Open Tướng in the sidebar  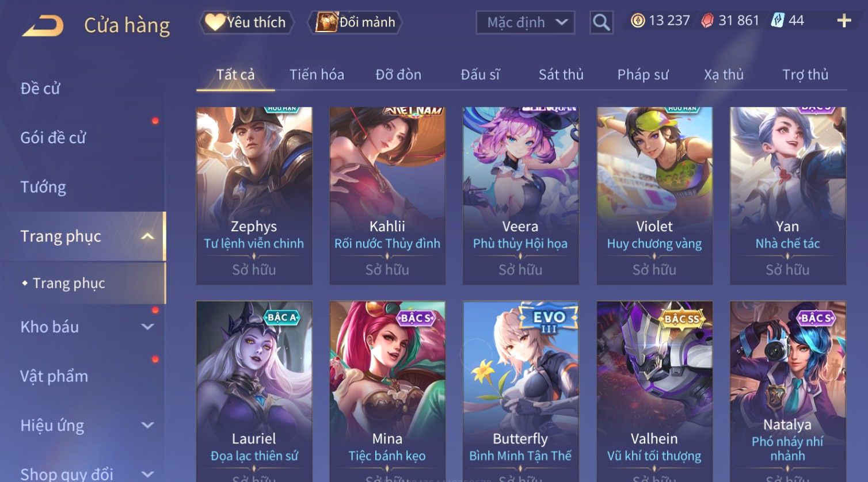pos(43,187)
